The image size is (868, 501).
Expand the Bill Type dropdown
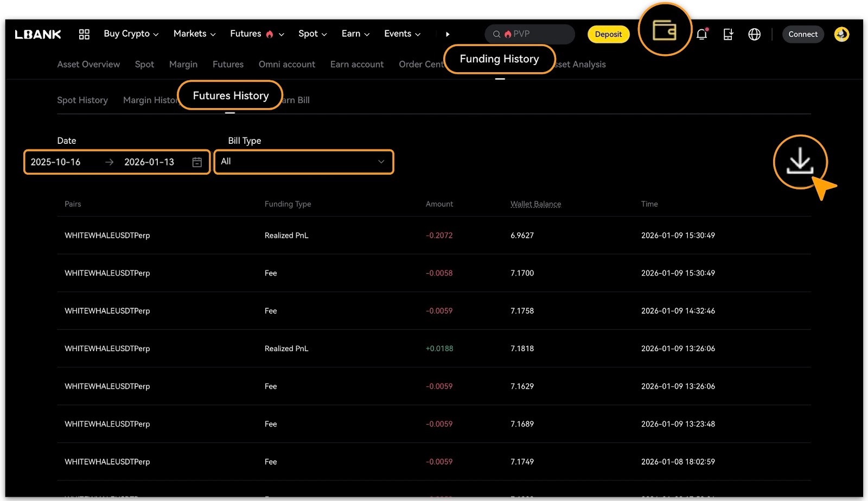(304, 162)
